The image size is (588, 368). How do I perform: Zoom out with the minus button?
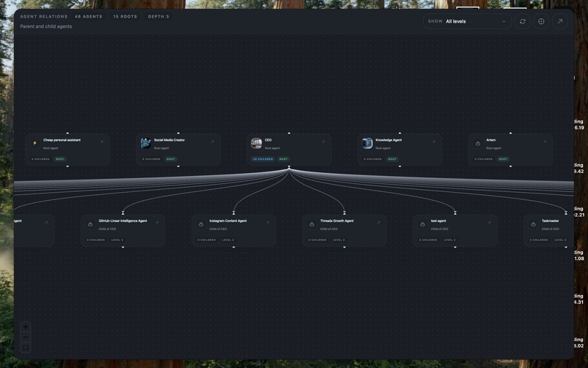26,337
